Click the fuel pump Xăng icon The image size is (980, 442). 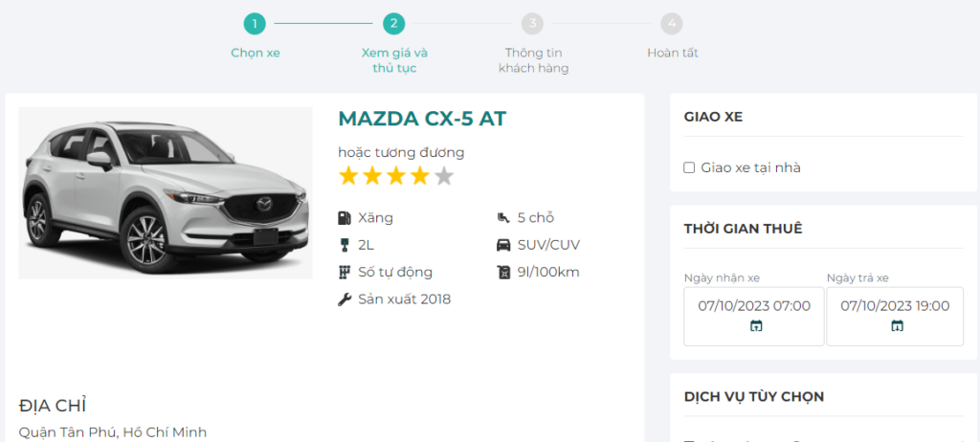pyautogui.click(x=345, y=217)
